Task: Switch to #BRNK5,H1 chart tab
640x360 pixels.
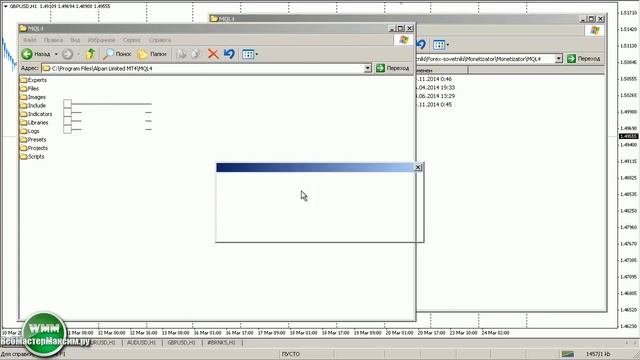Action: (x=221, y=343)
